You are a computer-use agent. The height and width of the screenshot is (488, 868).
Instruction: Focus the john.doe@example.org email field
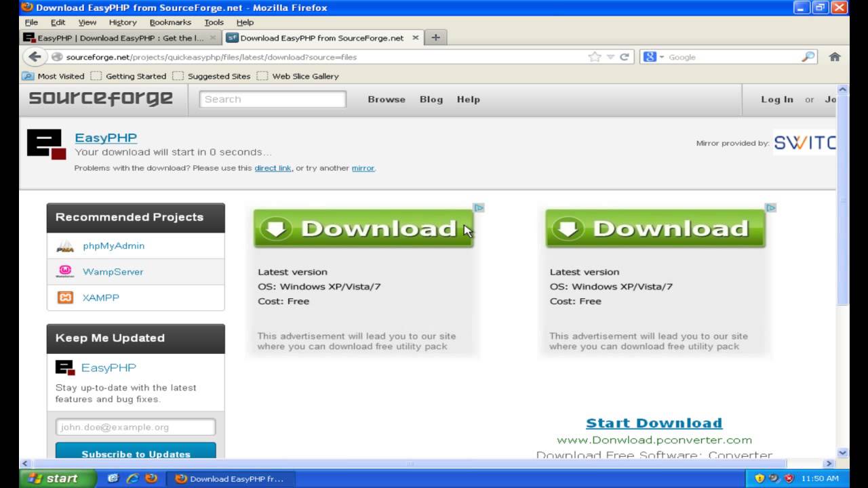(x=136, y=427)
